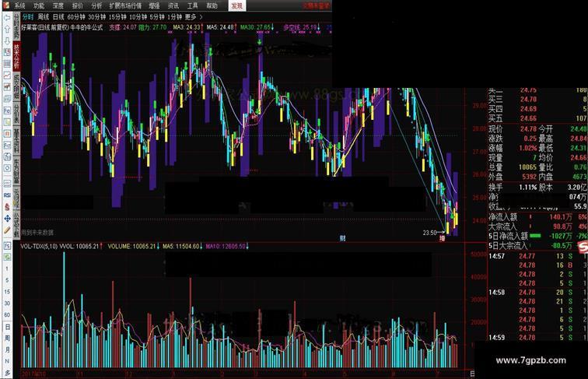Click the 日 daily sidebar shortcut
588x379 pixels.
[x=7, y=327]
